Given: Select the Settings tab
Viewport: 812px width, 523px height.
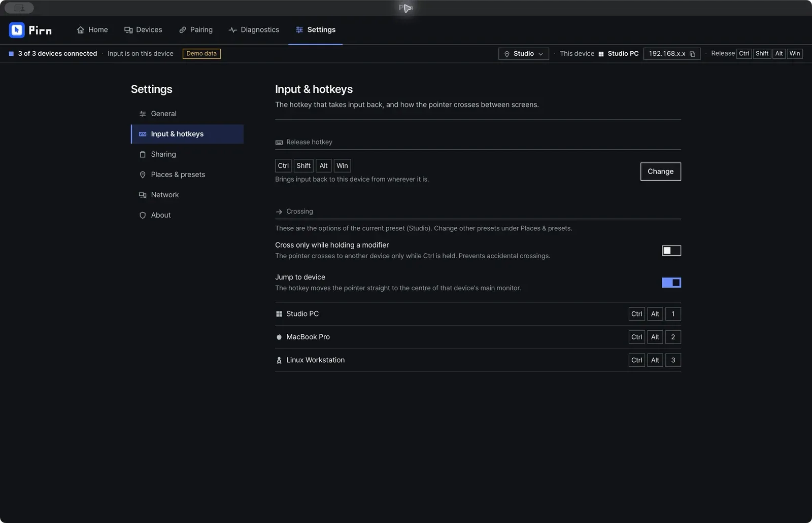Looking at the screenshot, I should (315, 30).
